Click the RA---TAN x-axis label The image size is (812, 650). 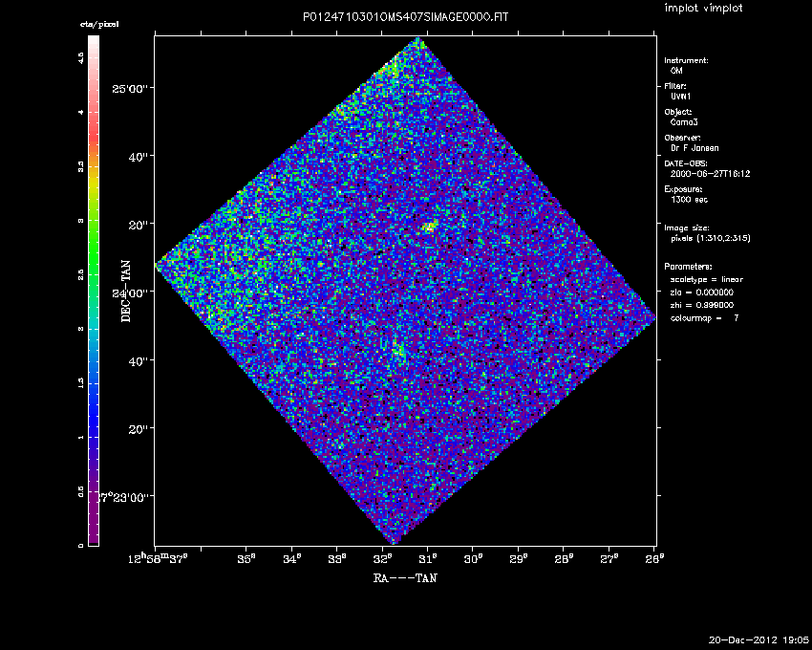click(406, 577)
